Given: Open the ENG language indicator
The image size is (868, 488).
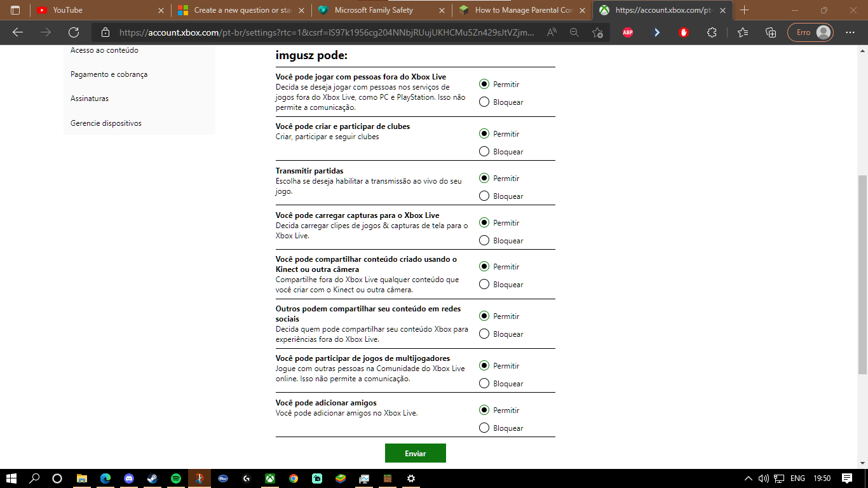Looking at the screenshot, I should tap(797, 478).
